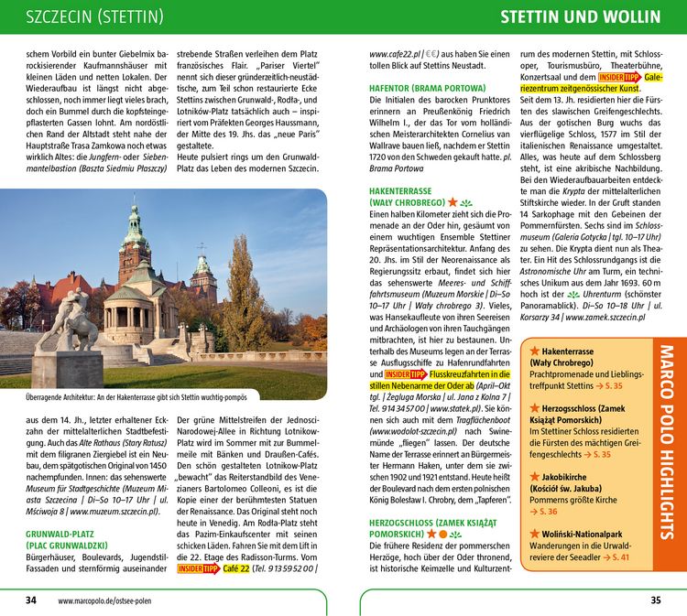Click the orange circle icon after Pomorskich heading
This screenshot has height=616, width=687.
443,535
